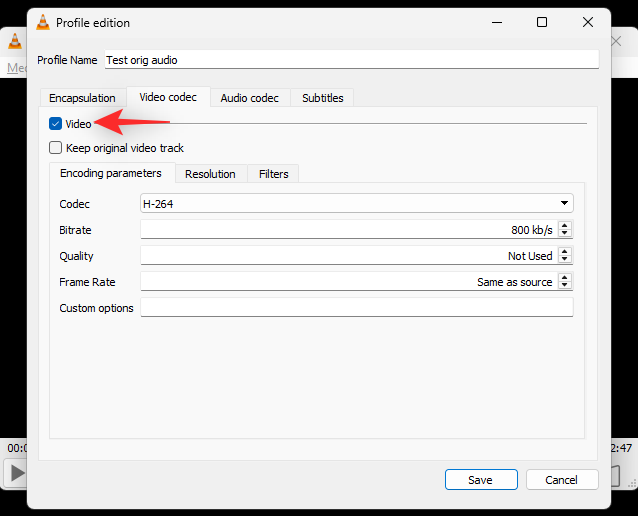Click the Quality value field
The height and width of the screenshot is (516, 638).
pos(349,256)
